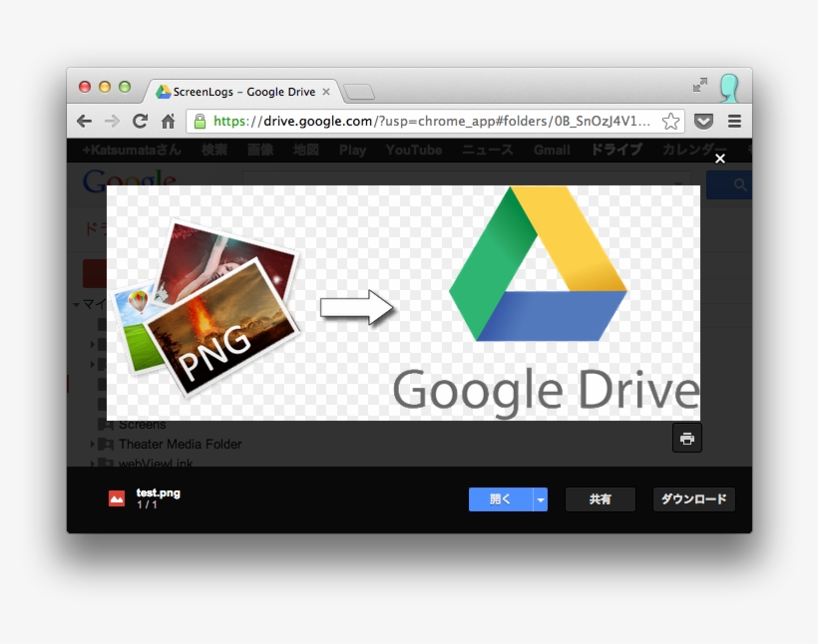The height and width of the screenshot is (644, 818).
Task: Toggle fullscreen with the window arrows icon
Action: coord(700,86)
